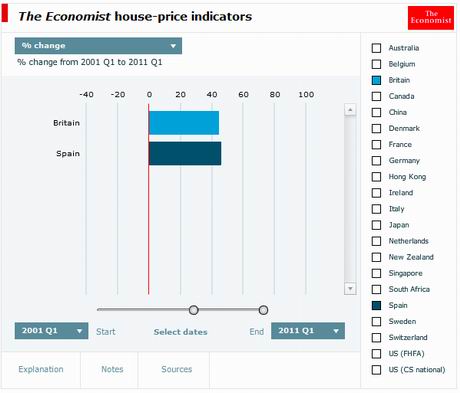Check the Canada checkbox

point(376,96)
